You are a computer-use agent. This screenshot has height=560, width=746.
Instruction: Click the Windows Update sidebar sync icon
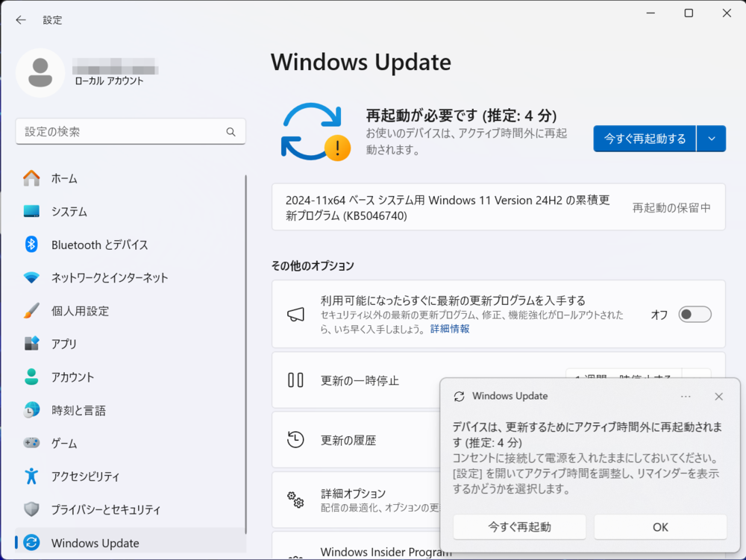pyautogui.click(x=31, y=542)
